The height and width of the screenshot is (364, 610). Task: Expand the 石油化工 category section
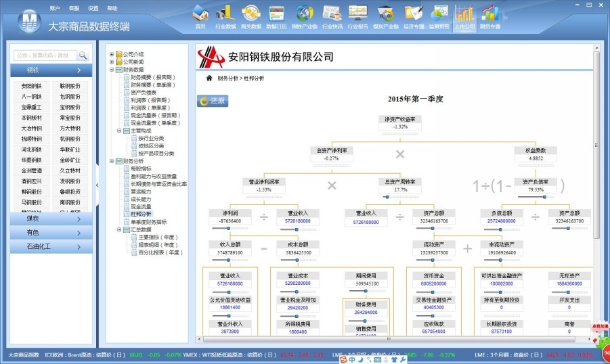click(x=51, y=246)
